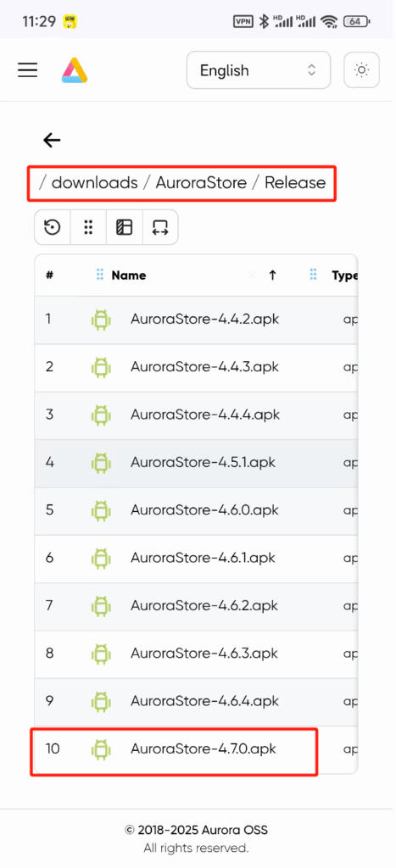
Task: Click the Android icon for AuroraStore-4.4.4.apk
Action: (101, 415)
